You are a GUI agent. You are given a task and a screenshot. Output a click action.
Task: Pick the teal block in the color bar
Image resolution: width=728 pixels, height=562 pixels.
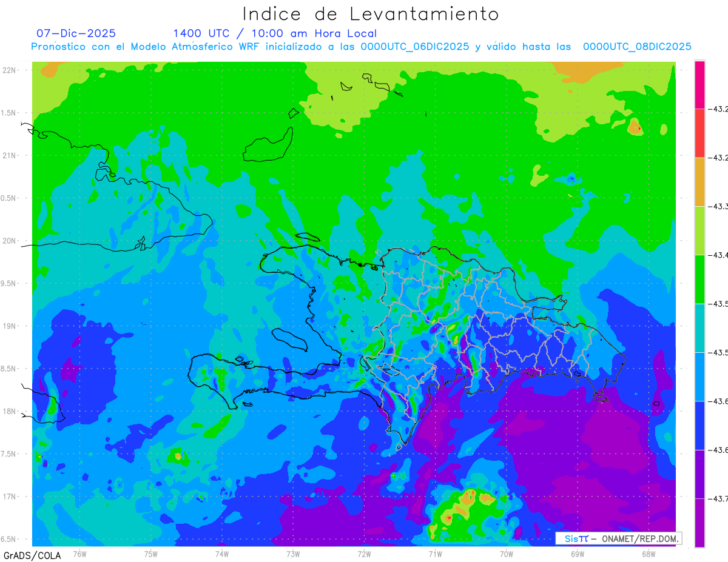coord(699,328)
